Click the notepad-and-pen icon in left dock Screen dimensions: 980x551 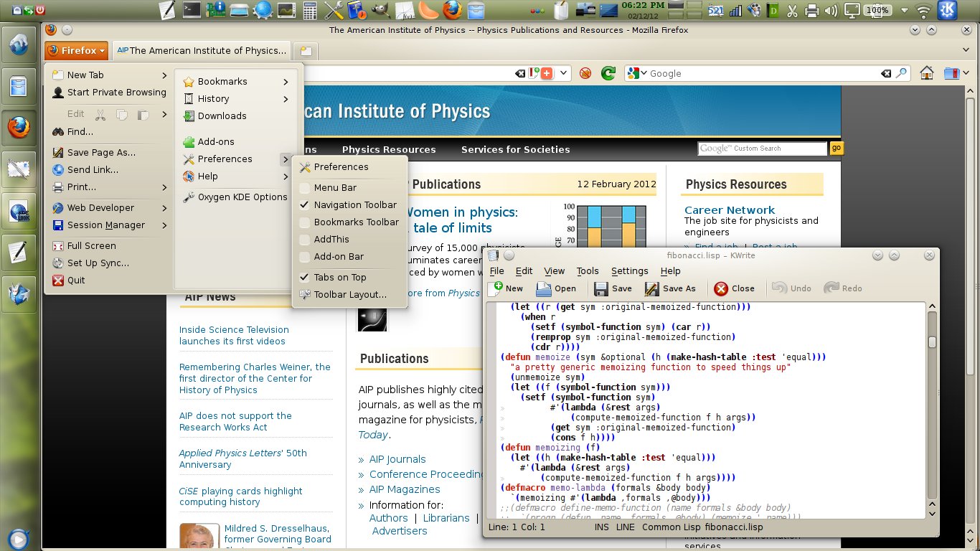[19, 253]
